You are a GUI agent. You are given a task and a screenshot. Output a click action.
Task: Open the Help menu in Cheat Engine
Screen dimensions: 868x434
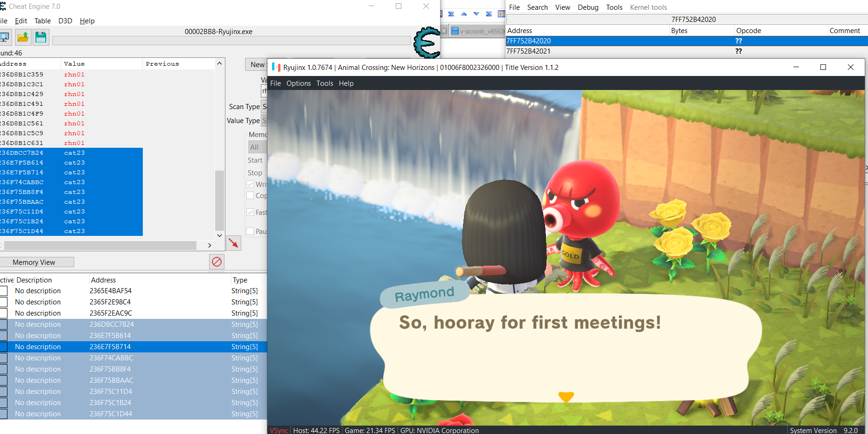(87, 21)
